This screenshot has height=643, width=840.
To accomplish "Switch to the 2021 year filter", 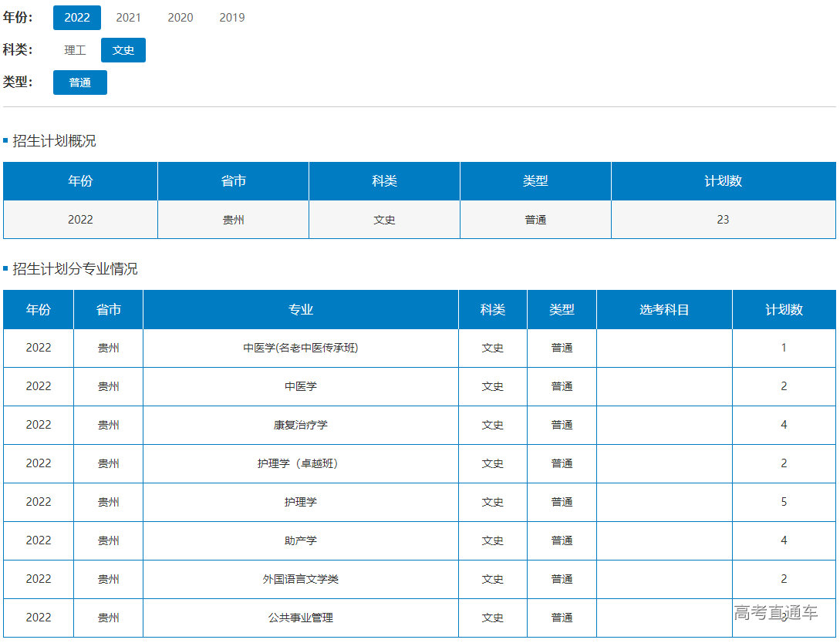I will point(128,18).
